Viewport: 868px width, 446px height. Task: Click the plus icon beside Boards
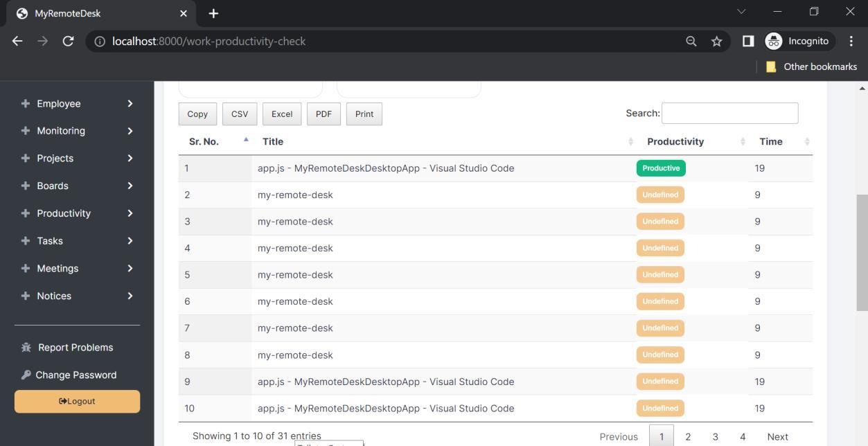[x=26, y=186]
